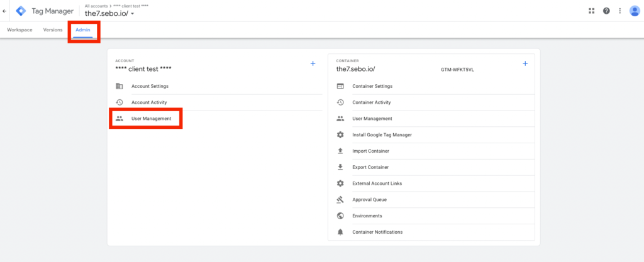Click the container User Management people icon
644x262 pixels.
(340, 119)
